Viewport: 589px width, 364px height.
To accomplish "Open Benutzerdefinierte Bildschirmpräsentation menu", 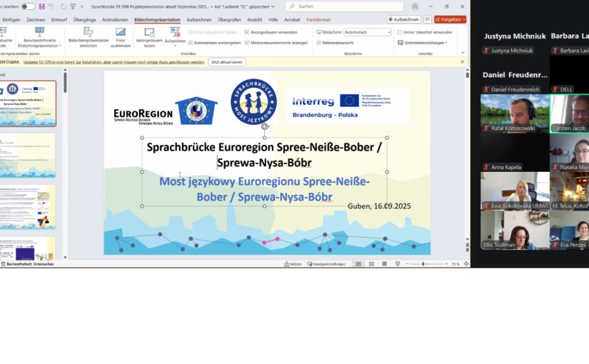I will tap(39, 38).
